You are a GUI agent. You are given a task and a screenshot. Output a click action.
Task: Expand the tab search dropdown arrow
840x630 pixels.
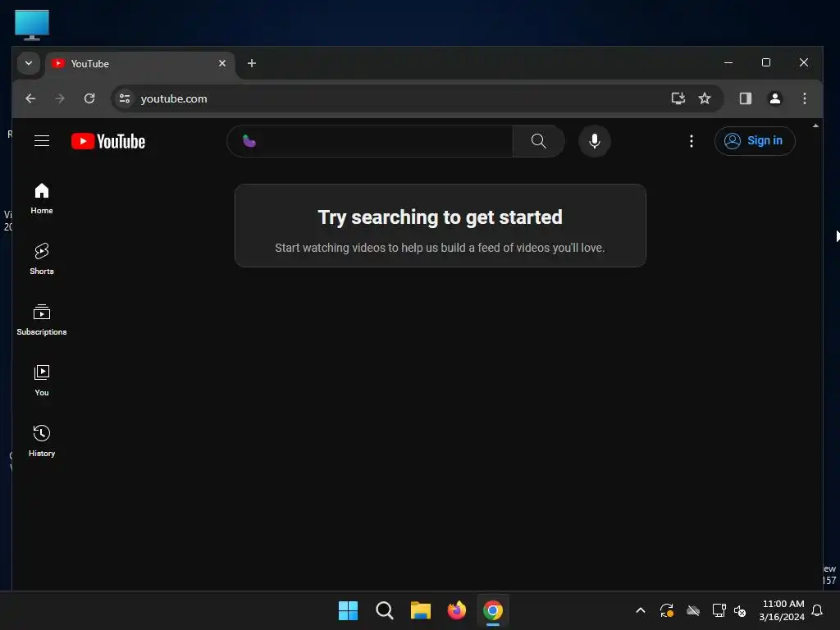(x=29, y=63)
